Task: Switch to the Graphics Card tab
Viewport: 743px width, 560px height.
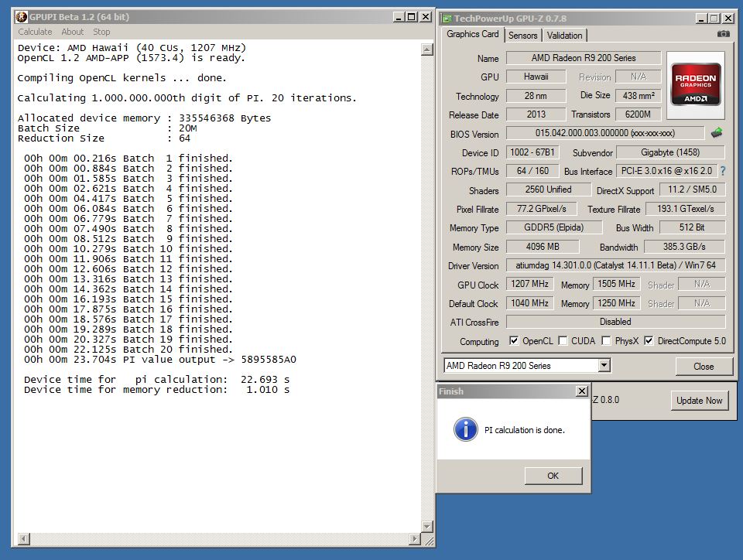Action: click(472, 34)
